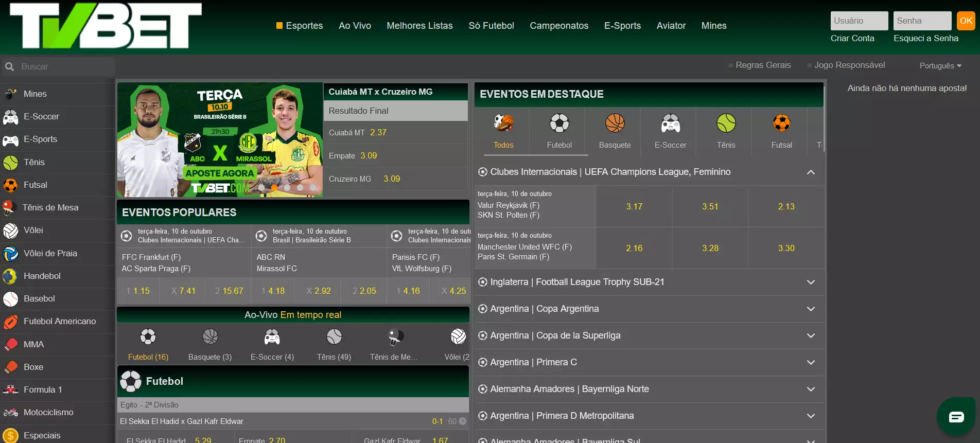The height and width of the screenshot is (443, 980).
Task: Expand Inglaterra Football League Trophy SUB-21
Action: tap(811, 282)
